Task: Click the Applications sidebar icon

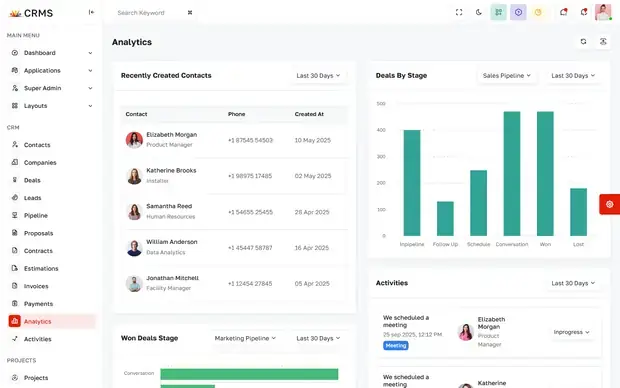Action: [15, 70]
